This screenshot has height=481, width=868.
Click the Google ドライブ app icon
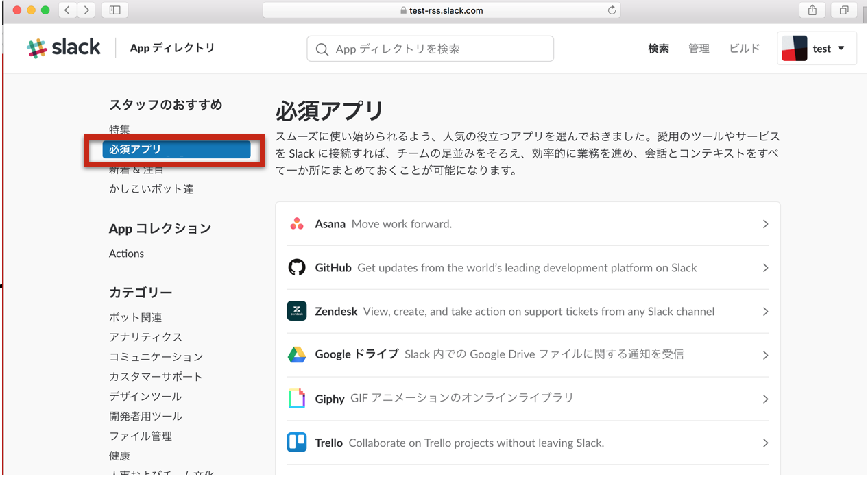pyautogui.click(x=297, y=354)
